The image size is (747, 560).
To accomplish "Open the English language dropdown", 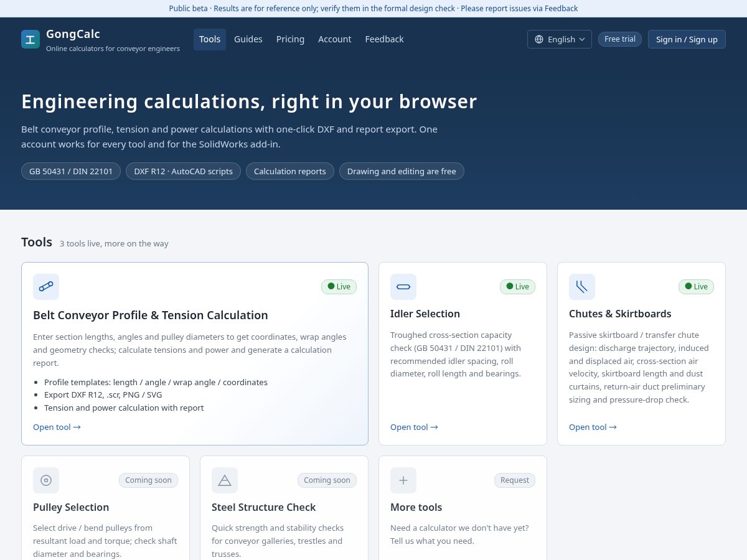I will (560, 39).
